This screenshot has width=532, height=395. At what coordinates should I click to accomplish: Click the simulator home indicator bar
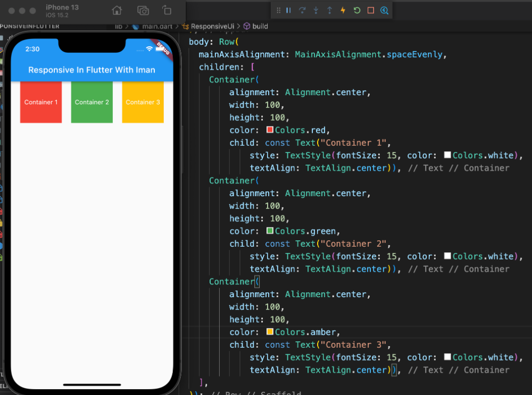(92, 385)
